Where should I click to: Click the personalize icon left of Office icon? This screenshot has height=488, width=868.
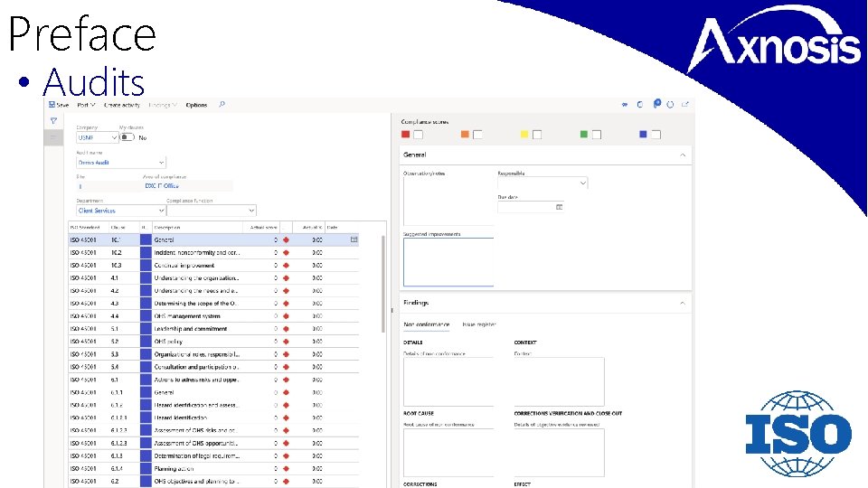[625, 105]
